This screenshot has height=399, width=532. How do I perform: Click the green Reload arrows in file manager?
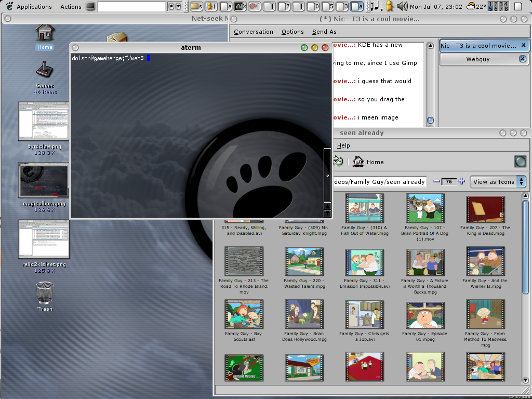point(338,161)
